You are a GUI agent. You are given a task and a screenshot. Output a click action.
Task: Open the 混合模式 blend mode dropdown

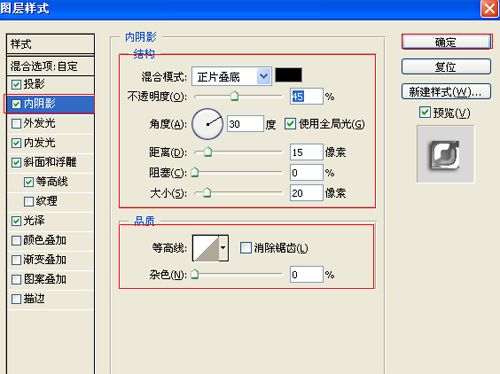click(231, 77)
